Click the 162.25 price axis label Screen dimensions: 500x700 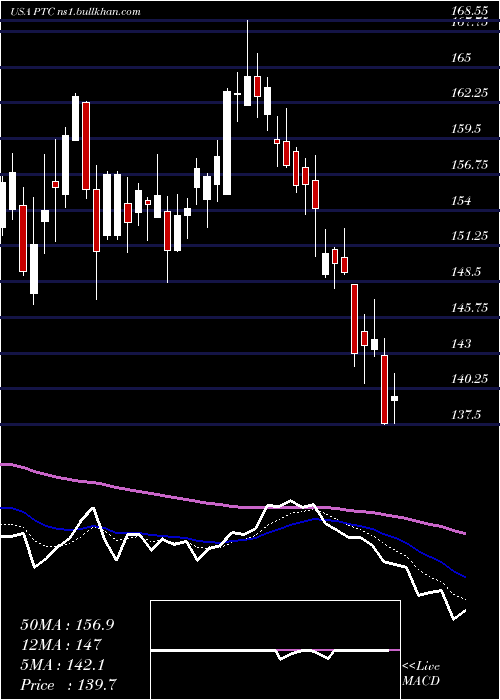click(x=469, y=93)
